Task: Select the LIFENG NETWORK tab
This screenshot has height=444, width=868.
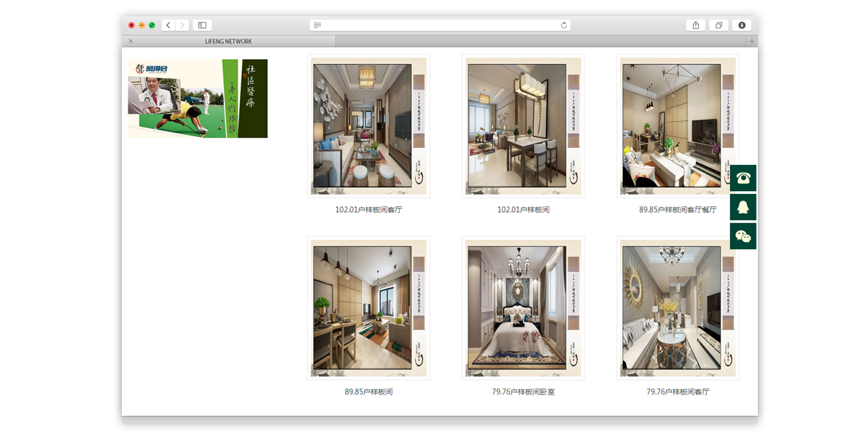Action: 228,42
